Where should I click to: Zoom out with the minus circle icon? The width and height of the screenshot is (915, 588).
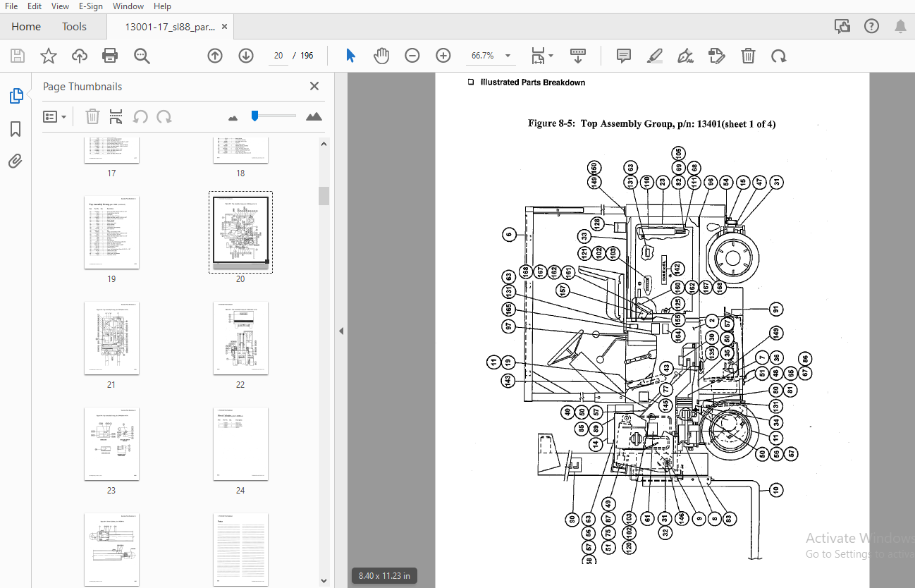pos(412,56)
